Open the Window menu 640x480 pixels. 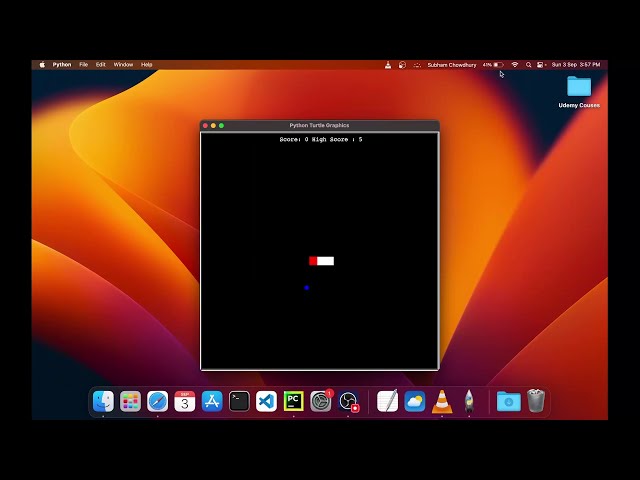(x=123, y=64)
